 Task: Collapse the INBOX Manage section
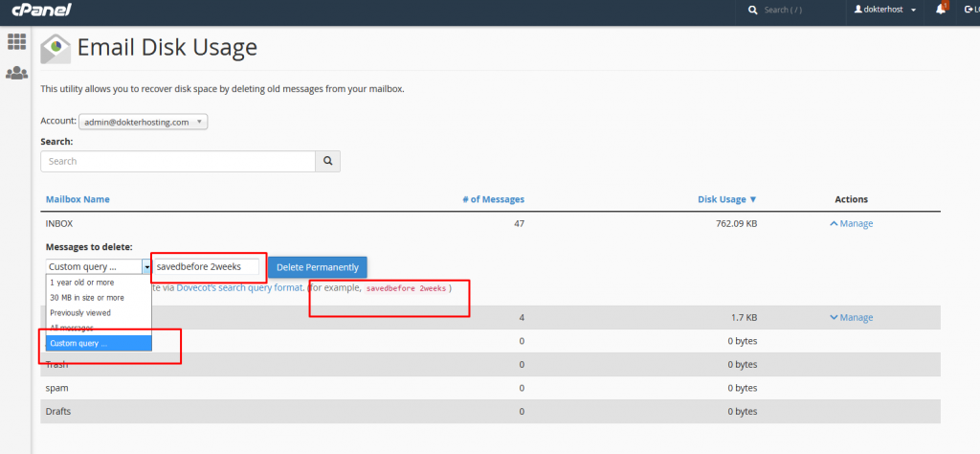[x=851, y=223]
